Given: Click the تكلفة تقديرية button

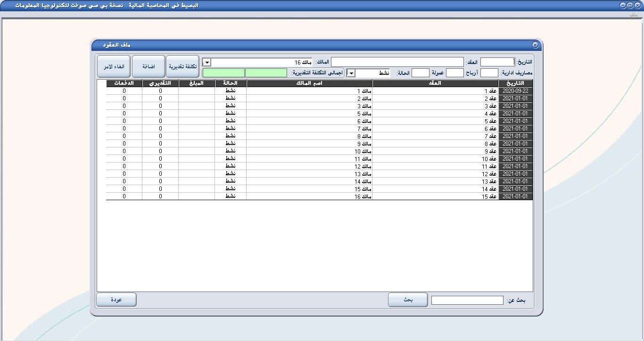Looking at the screenshot, I should (x=183, y=66).
